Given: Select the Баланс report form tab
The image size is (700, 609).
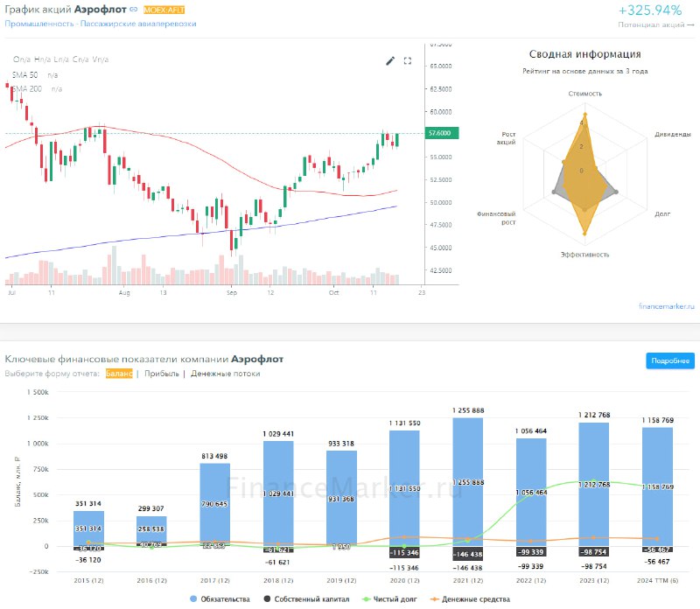Looking at the screenshot, I should 119,374.
